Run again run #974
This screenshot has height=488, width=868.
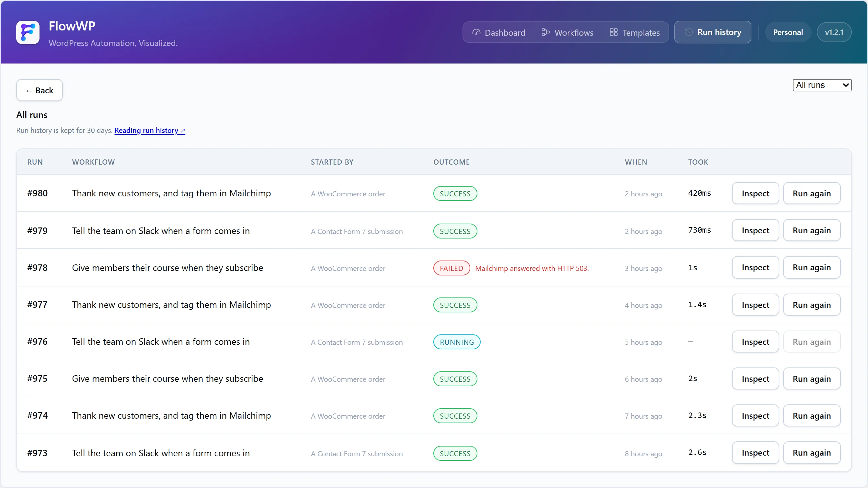point(811,415)
